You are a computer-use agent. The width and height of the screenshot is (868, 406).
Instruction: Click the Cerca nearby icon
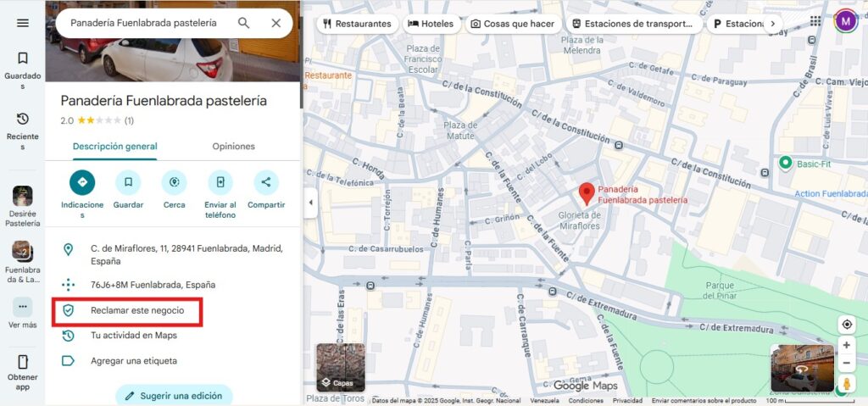[175, 182]
